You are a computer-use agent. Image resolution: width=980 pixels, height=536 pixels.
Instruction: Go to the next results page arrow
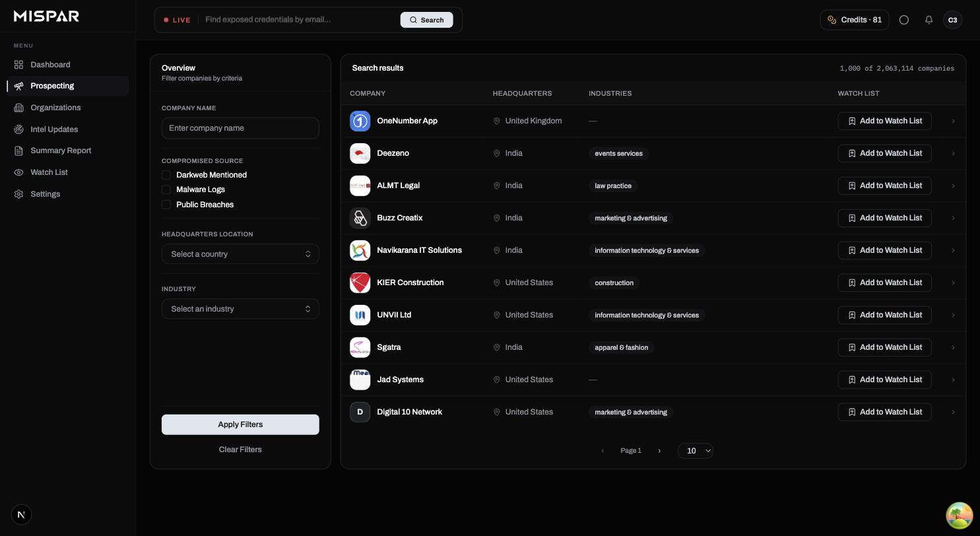pyautogui.click(x=659, y=451)
